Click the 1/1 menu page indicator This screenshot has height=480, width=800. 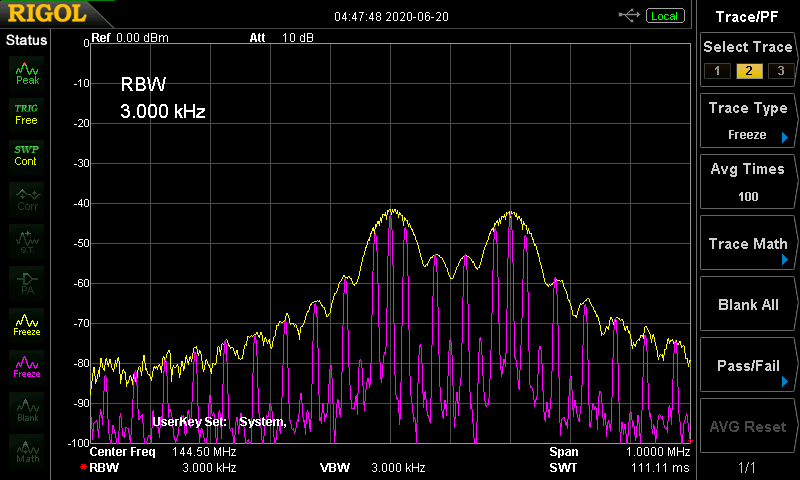click(x=746, y=467)
